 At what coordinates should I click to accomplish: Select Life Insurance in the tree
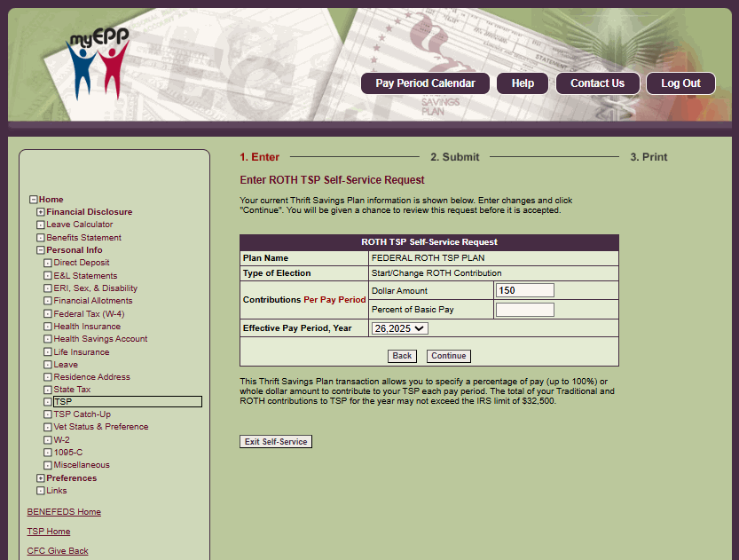[x=81, y=352]
